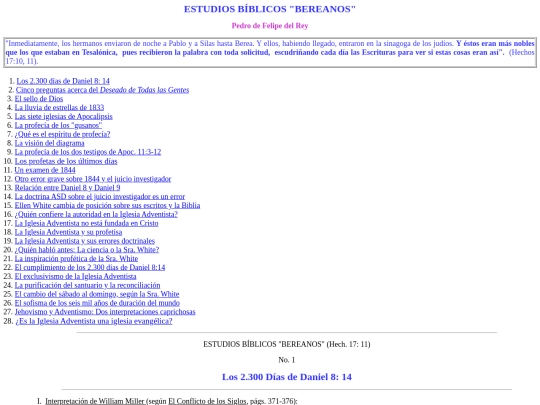The image size is (540, 405).
Task: Open 'La Iglesia Adventista y su profetisa'
Action: [68, 232]
